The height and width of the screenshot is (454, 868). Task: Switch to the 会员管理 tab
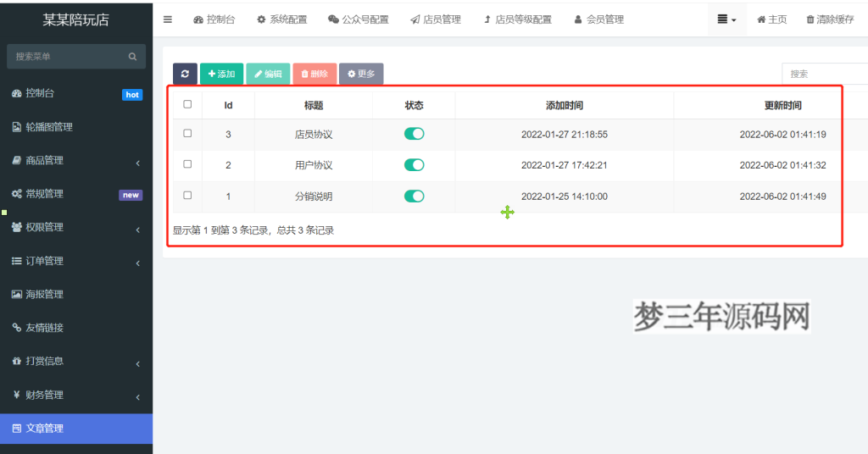pyautogui.click(x=599, y=19)
